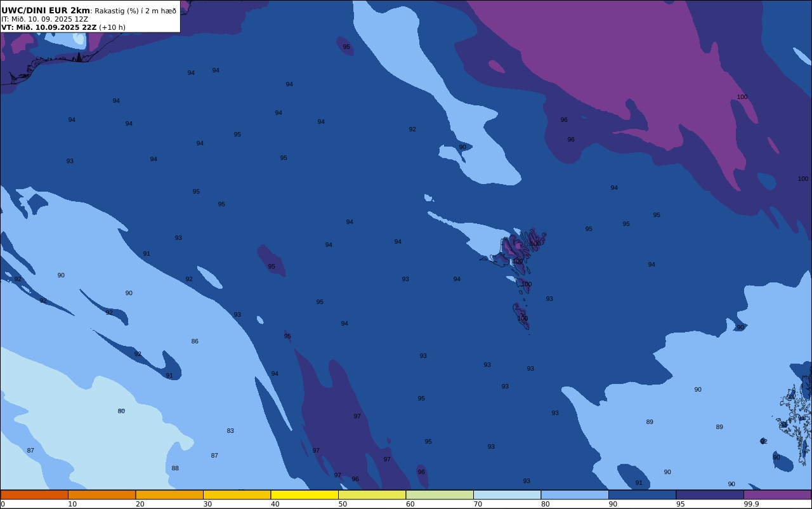Click the 'IT: Mið. 10. 09. 2025 12Z' line
The image size is (812, 509).
tap(44, 19)
